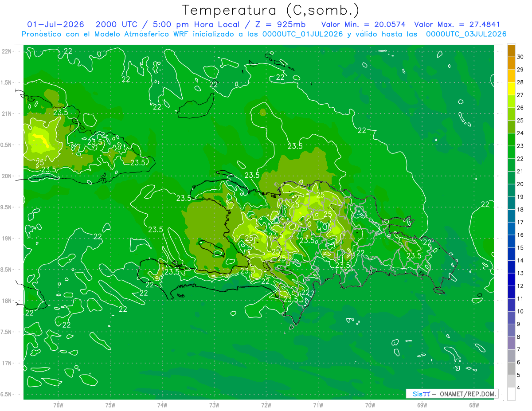The height and width of the screenshot is (411, 532).
Task: Pick the lime legend swatch between 26 and 27
Action: coord(511,102)
